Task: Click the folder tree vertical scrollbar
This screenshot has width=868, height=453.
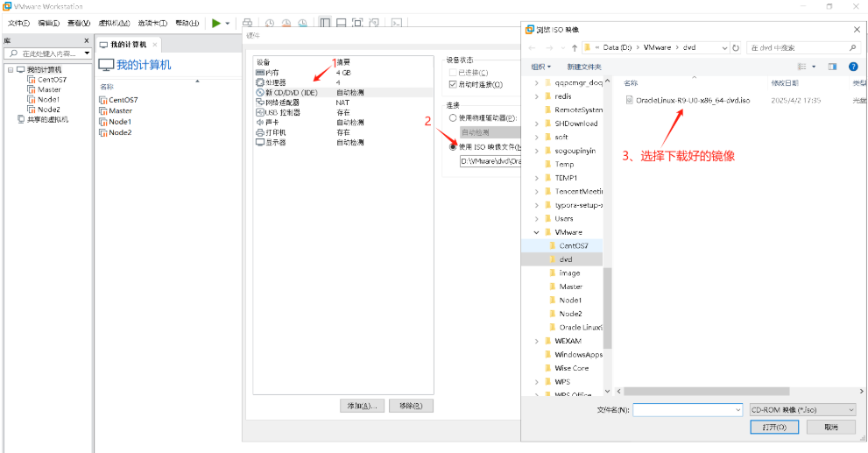Action: [x=607, y=308]
